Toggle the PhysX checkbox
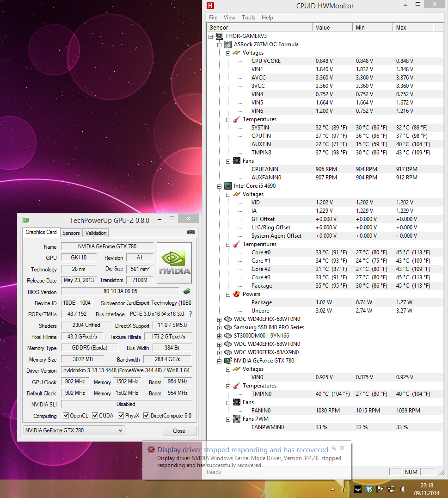Image resolution: width=448 pixels, height=498 pixels. click(x=121, y=415)
